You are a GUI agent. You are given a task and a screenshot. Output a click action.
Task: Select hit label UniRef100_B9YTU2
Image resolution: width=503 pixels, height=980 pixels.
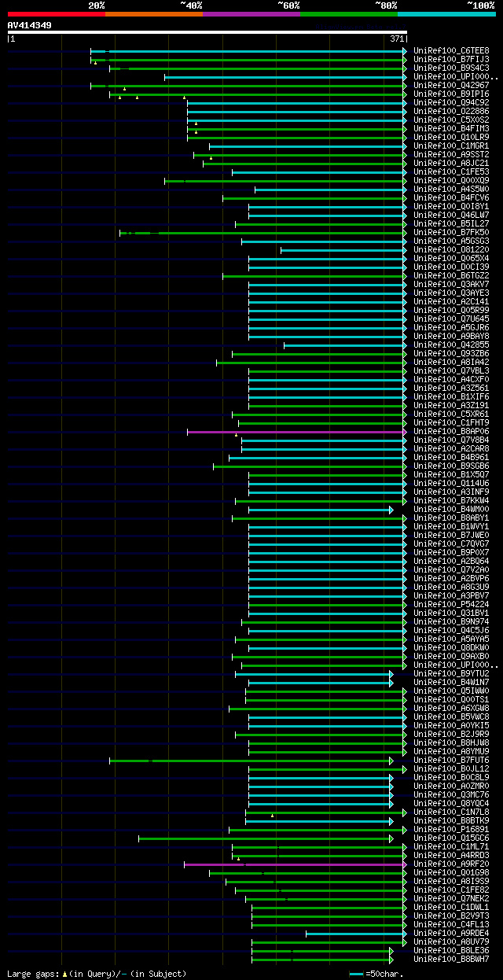pos(451,673)
